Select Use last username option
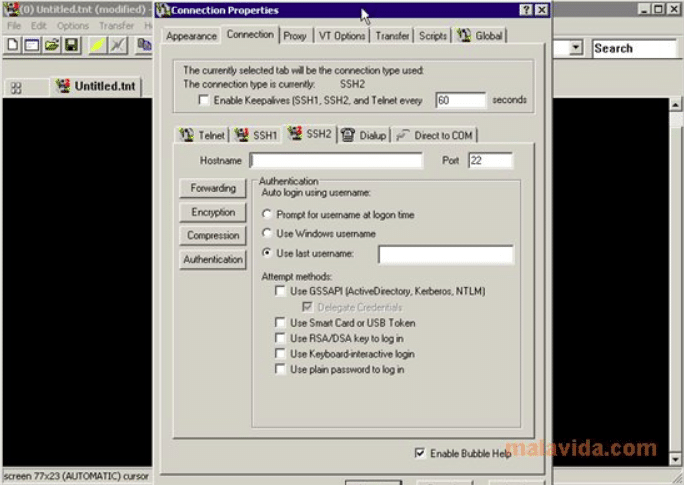This screenshot has width=684, height=485. click(x=267, y=253)
